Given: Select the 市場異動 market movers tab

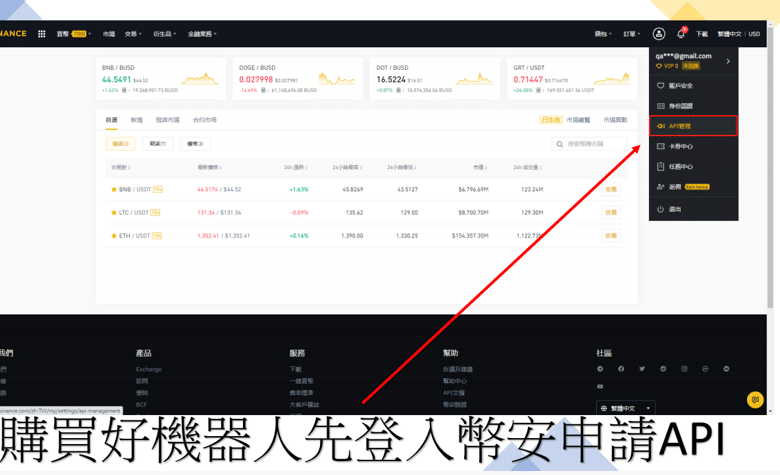Looking at the screenshot, I should (615, 120).
